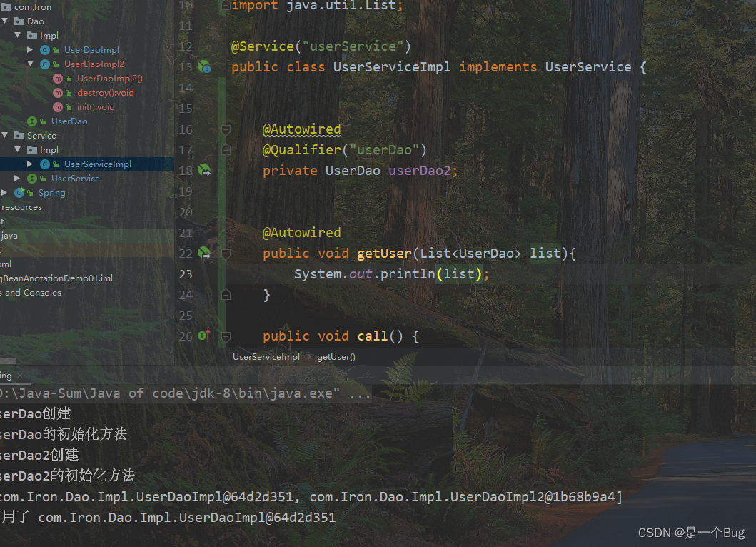Click autowired gutter icon on line 22
Viewport: 756px width, 547px height.
pos(204,253)
